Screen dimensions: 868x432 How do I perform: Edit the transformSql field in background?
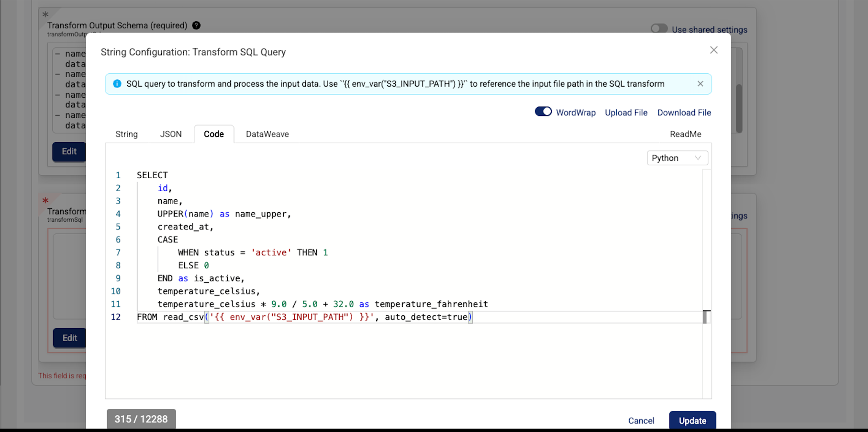(x=69, y=338)
